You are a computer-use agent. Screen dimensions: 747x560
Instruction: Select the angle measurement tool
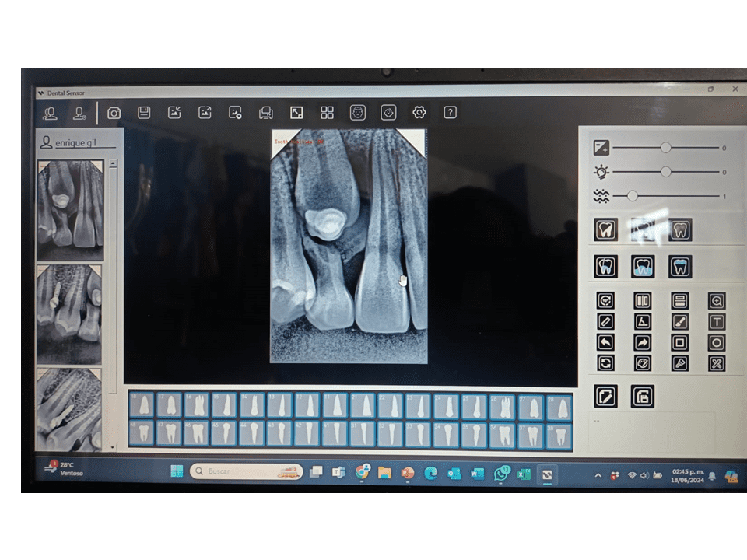click(643, 321)
